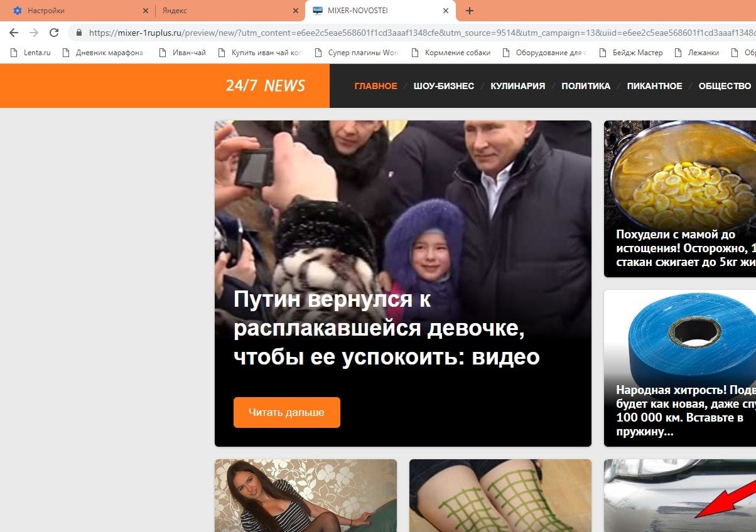The width and height of the screenshot is (756, 532).
Task: Open the КУЛИНАРИЯ menu section
Action: [518, 86]
